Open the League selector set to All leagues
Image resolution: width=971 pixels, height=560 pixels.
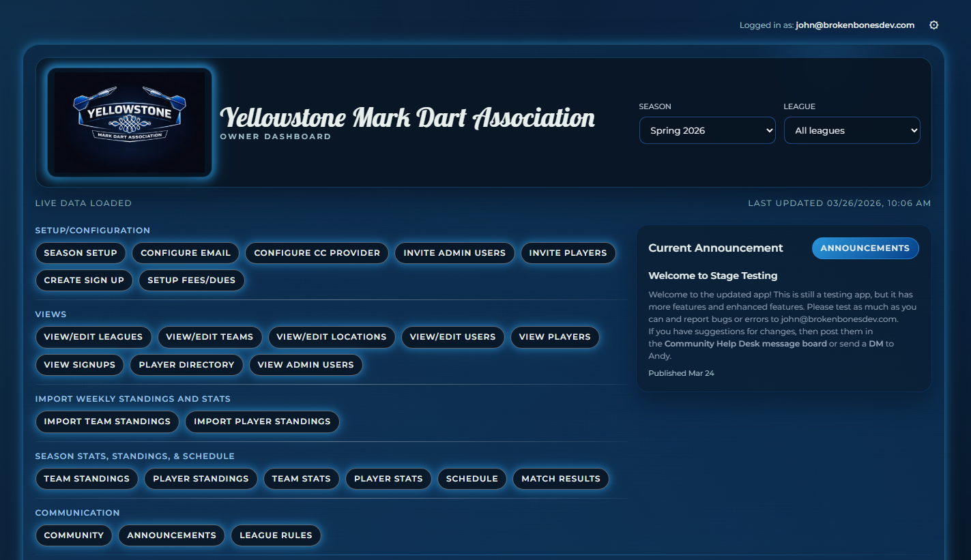[x=852, y=130]
